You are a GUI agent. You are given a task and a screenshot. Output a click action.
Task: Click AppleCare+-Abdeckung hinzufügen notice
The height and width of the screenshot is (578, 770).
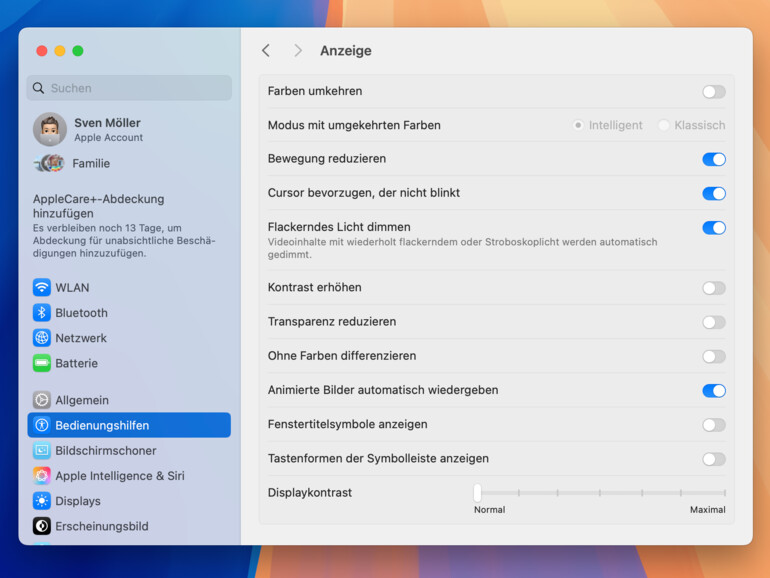(124, 225)
